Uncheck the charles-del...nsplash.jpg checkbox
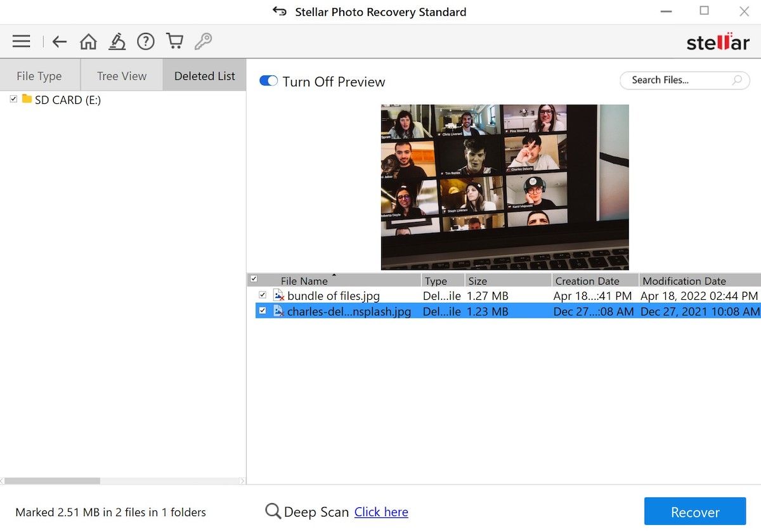The height and width of the screenshot is (532, 761). 263,311
